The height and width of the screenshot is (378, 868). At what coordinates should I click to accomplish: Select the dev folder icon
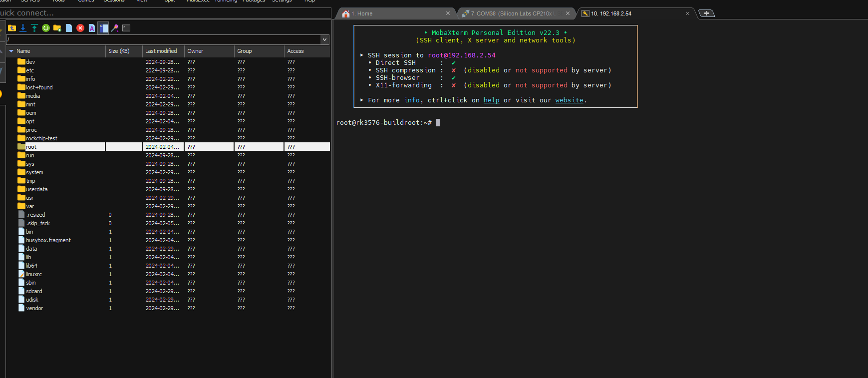coord(21,62)
